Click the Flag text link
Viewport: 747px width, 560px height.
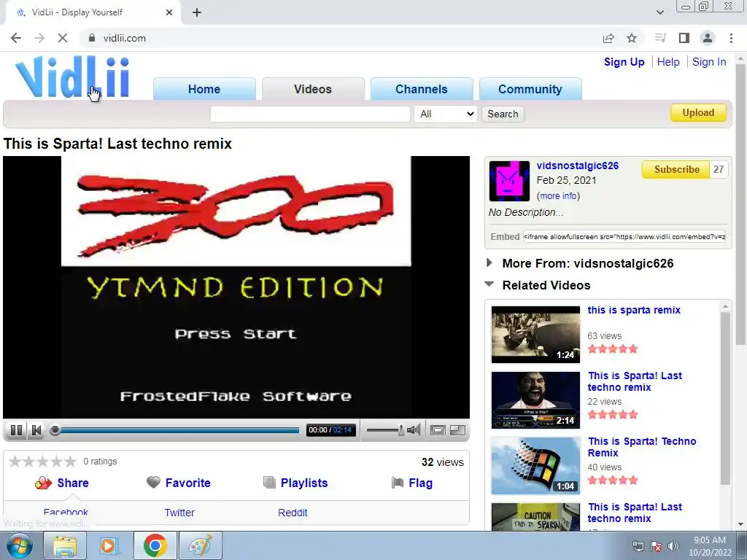421,483
